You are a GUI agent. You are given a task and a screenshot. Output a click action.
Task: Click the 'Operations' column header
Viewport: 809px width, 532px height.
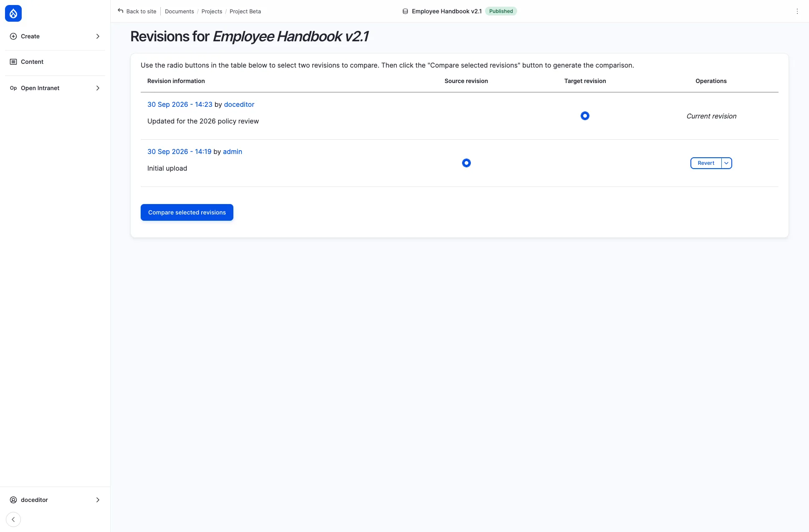711,81
